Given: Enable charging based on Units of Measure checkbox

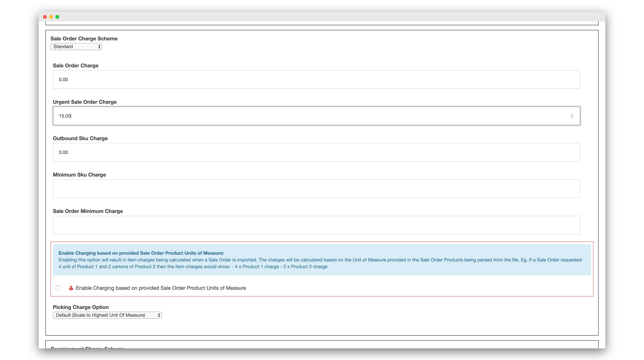Looking at the screenshot, I should [x=57, y=288].
